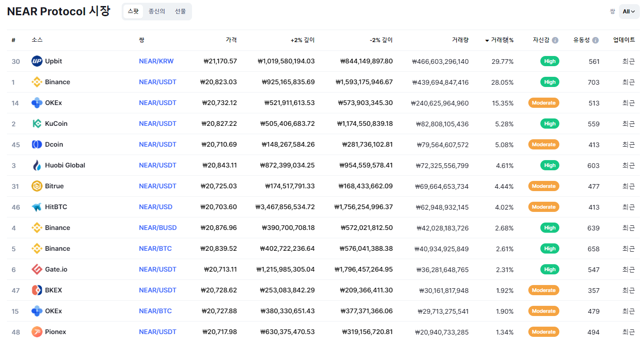Click the NEAR Protocol 시장 heading
This screenshot has height=341, width=644.
[x=59, y=12]
